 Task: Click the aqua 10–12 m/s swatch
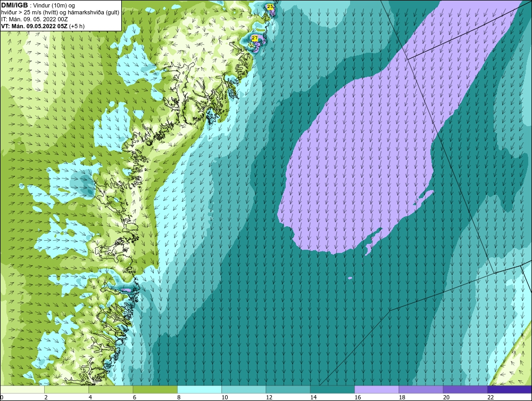point(244,389)
